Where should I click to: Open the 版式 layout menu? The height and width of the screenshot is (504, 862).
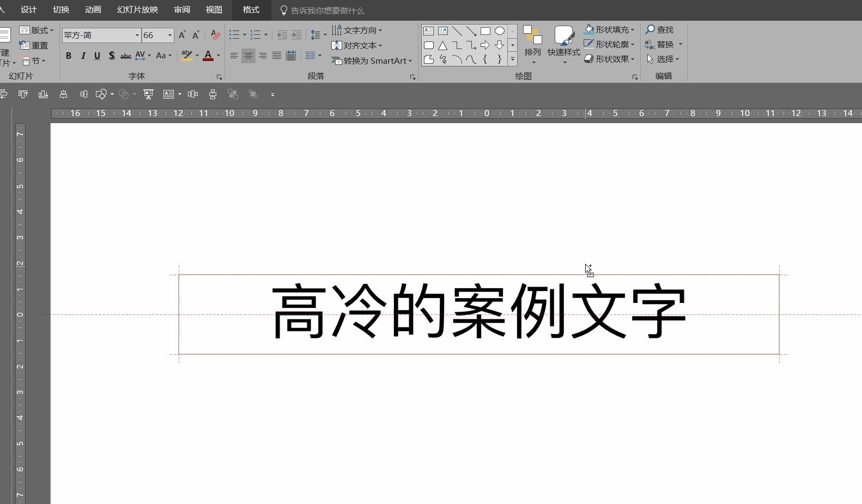(x=37, y=31)
